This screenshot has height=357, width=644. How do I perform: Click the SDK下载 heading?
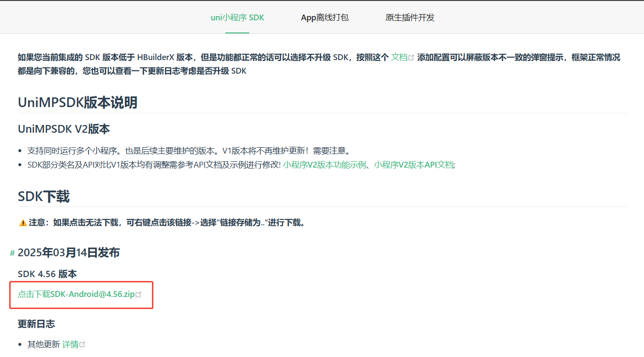(44, 196)
